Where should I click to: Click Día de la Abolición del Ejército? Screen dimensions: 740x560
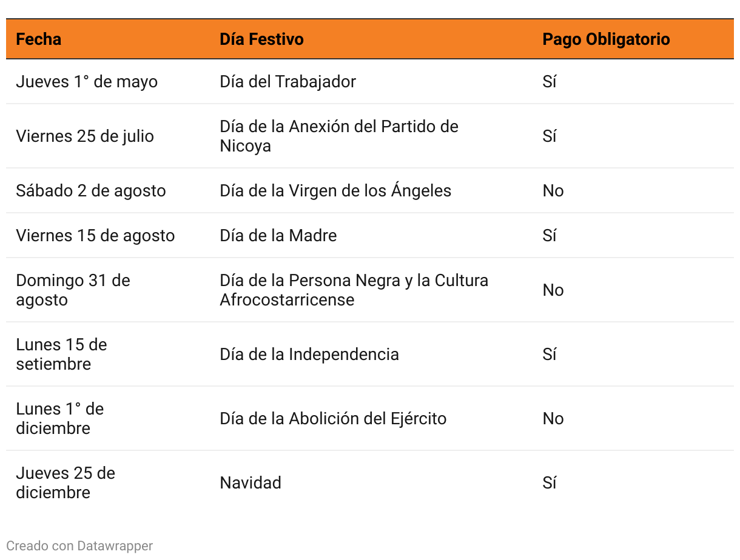pos(333,419)
